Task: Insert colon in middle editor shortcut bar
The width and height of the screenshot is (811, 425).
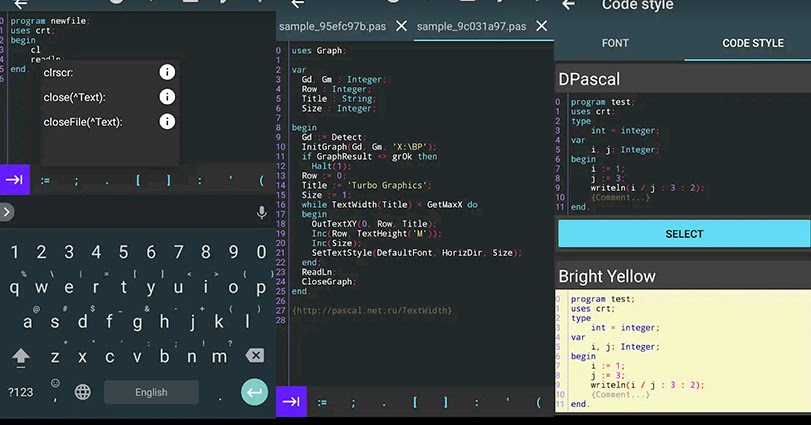Action: point(476,402)
